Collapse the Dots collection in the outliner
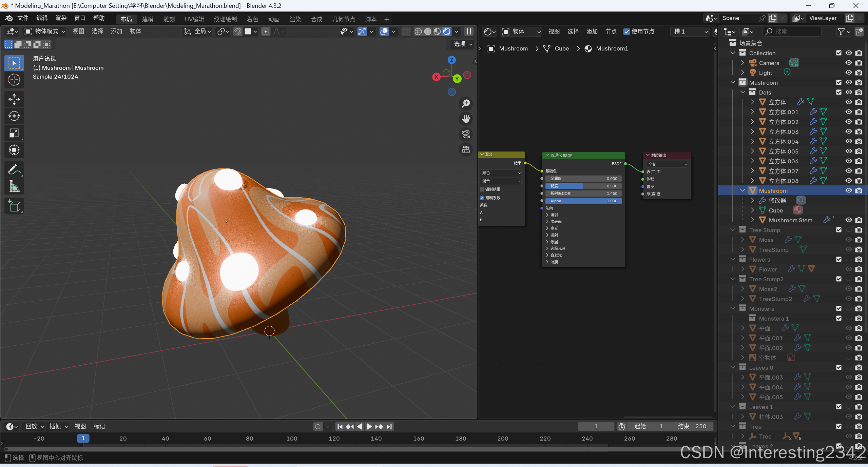This screenshot has width=868, height=467. pos(742,92)
